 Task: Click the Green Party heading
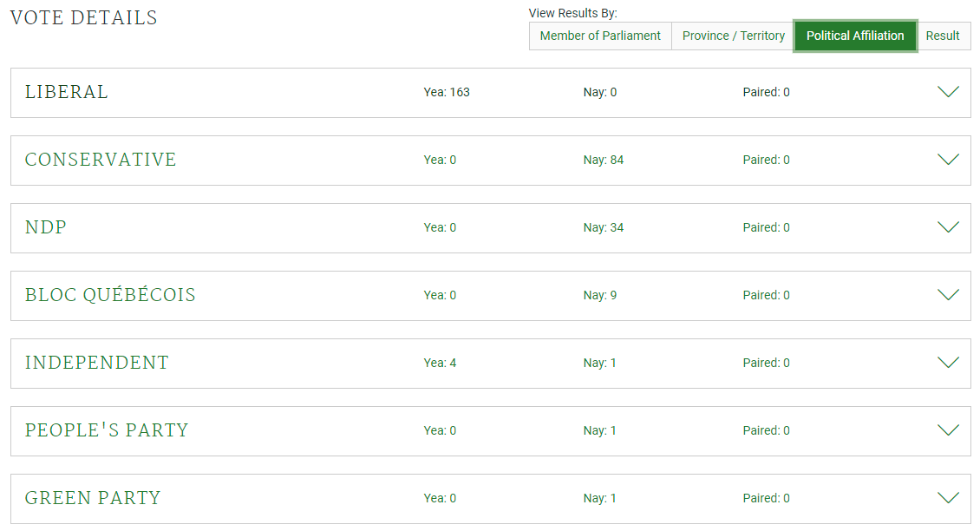coord(93,498)
